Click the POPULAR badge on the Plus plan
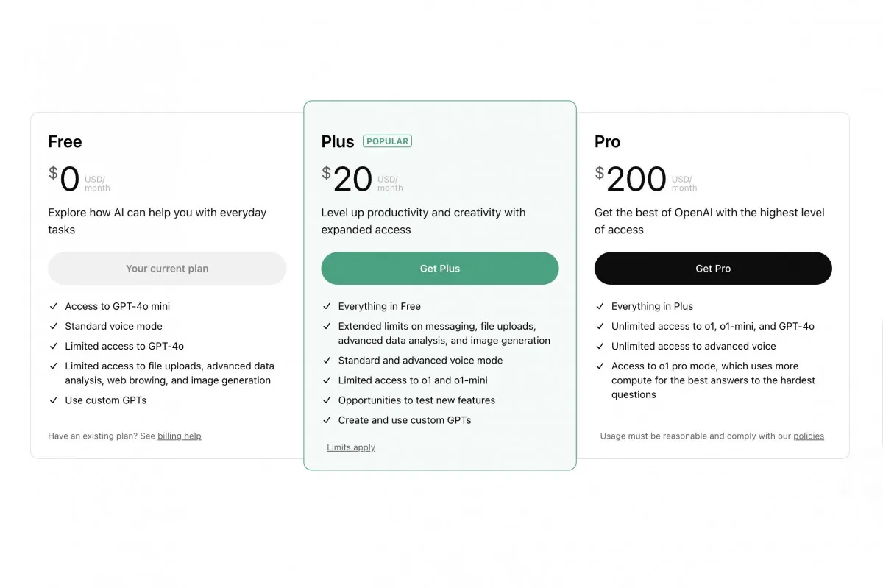Viewport: 883px width, 588px height. click(x=387, y=141)
